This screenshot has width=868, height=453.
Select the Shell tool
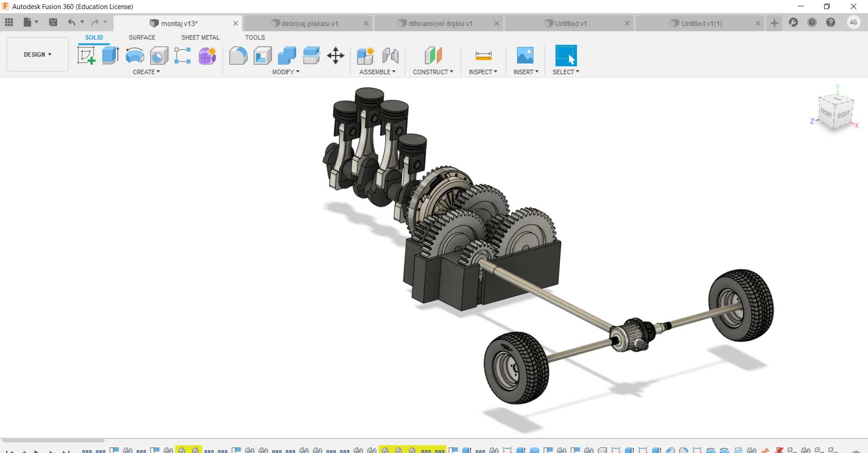point(263,56)
